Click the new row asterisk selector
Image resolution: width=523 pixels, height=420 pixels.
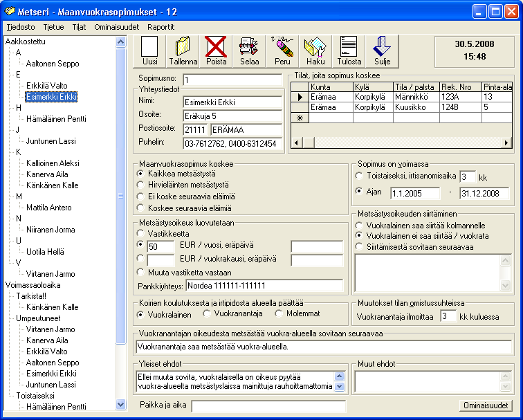tap(300, 118)
